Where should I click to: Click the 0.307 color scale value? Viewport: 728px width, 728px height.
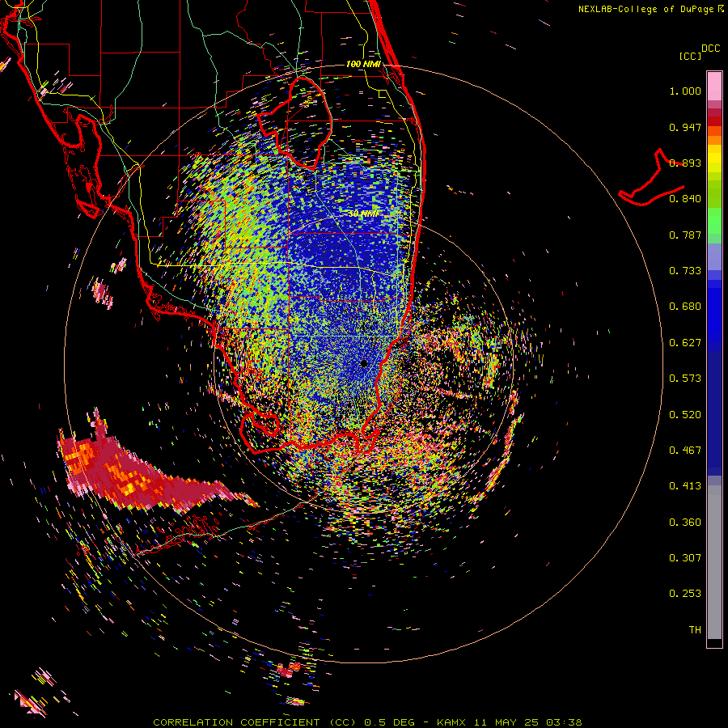[x=685, y=558]
